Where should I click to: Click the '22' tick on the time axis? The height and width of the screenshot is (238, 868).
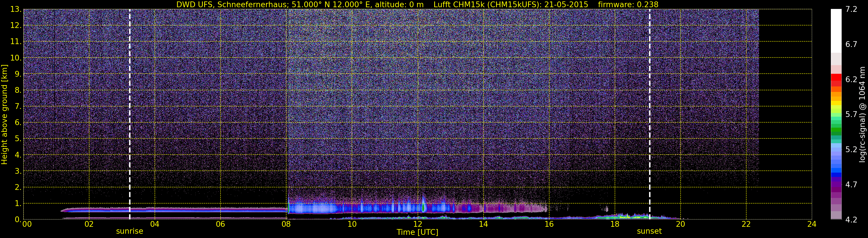click(x=746, y=224)
